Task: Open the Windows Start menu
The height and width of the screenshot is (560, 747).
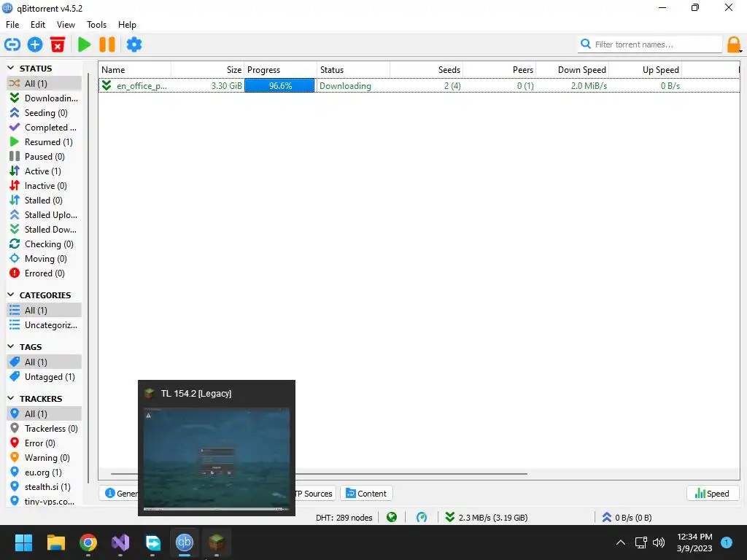Action: tap(23, 542)
